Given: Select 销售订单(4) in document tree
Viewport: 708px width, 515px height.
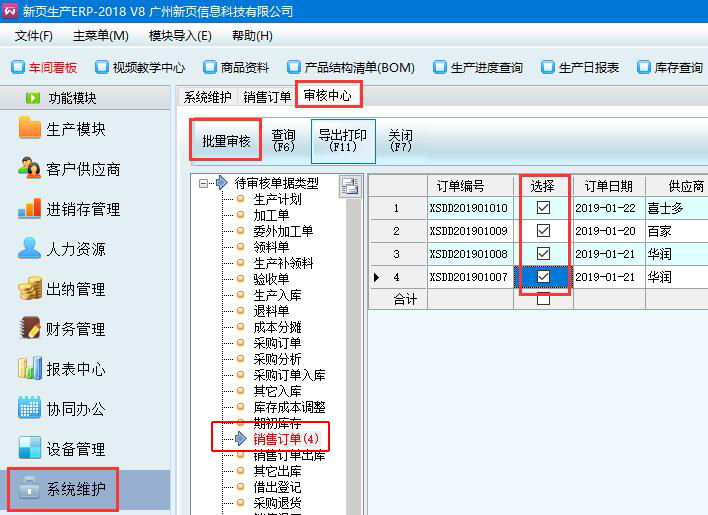Looking at the screenshot, I should click(x=285, y=438).
